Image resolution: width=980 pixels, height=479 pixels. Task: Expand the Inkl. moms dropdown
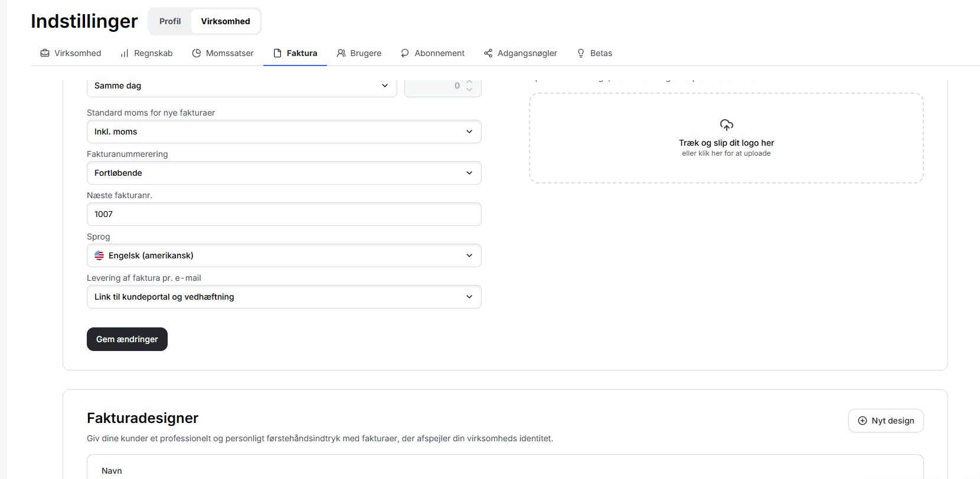click(284, 132)
